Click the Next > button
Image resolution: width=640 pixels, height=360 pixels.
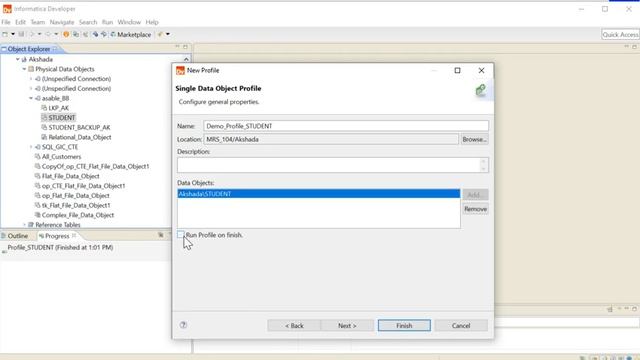347,325
